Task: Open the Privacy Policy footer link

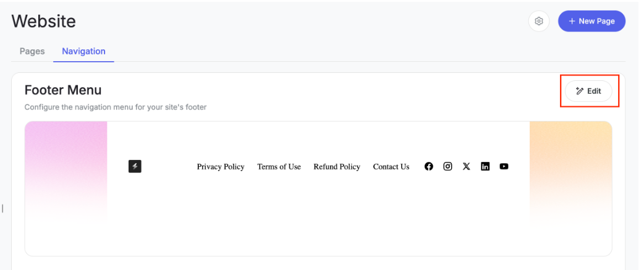Action: coord(221,167)
